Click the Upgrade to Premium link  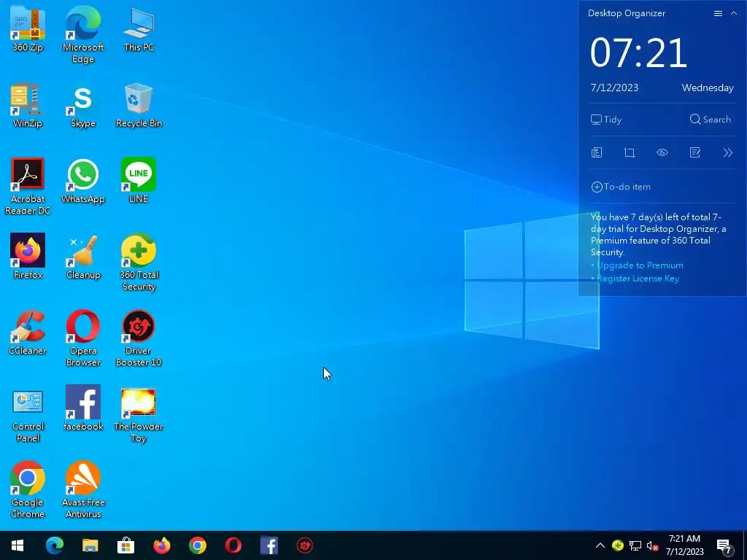tap(639, 265)
